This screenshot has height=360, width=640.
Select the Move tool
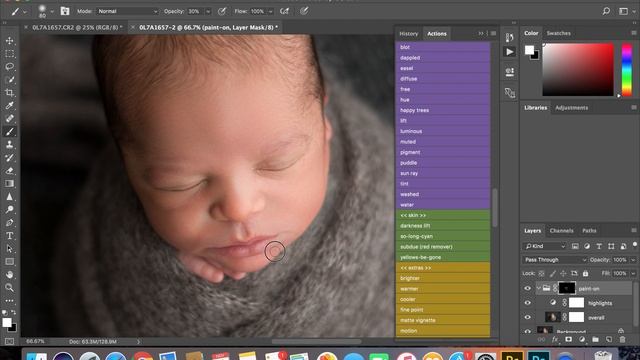[10, 41]
